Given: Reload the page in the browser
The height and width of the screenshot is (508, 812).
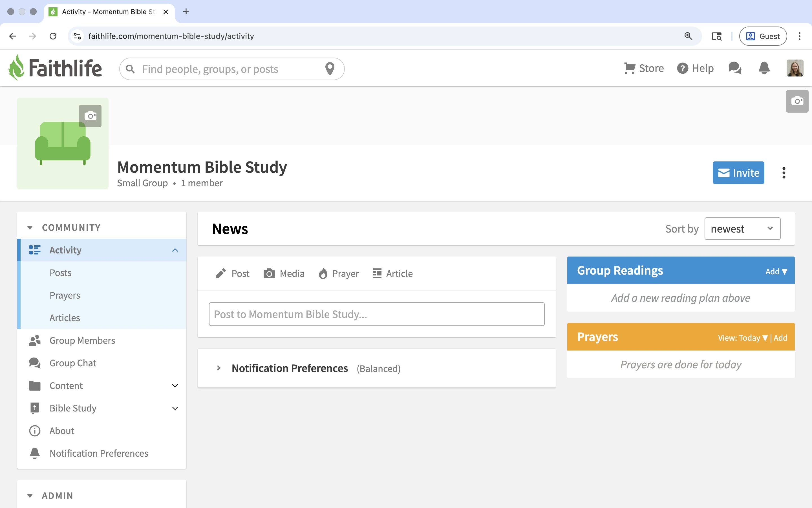Looking at the screenshot, I should 53,36.
